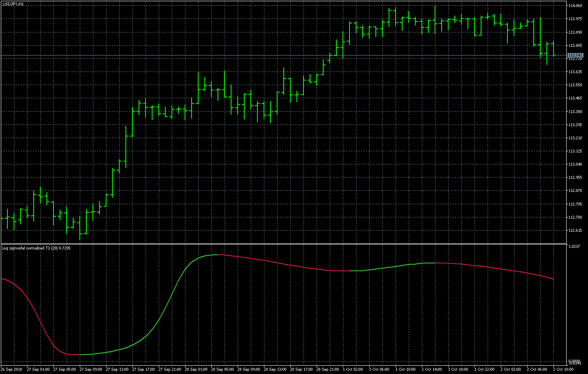Click the 1.0237 indicator scale value

coord(574,247)
